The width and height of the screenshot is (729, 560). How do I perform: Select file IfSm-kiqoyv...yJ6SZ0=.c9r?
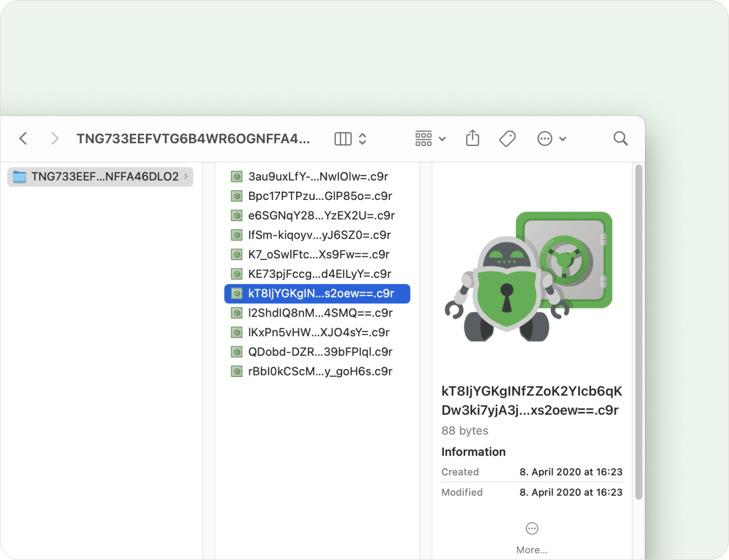(317, 235)
